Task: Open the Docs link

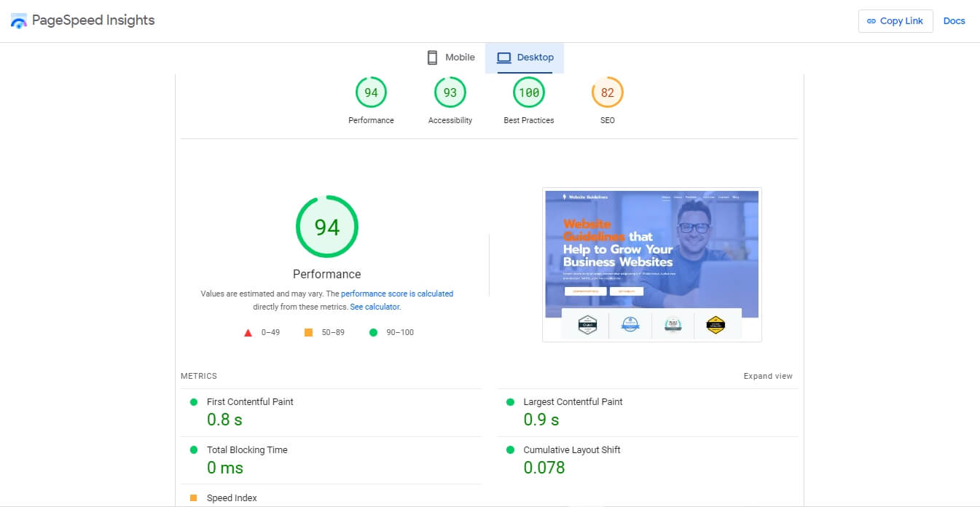Action: pyautogui.click(x=954, y=21)
